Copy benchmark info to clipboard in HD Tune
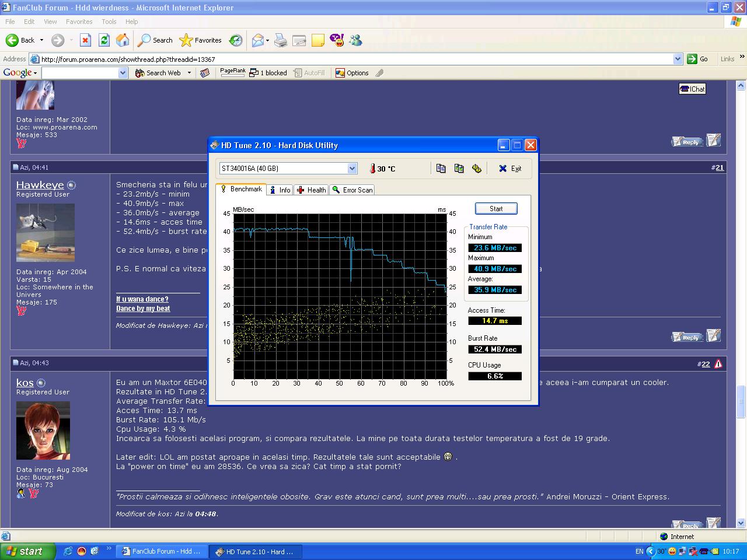 pyautogui.click(x=441, y=169)
